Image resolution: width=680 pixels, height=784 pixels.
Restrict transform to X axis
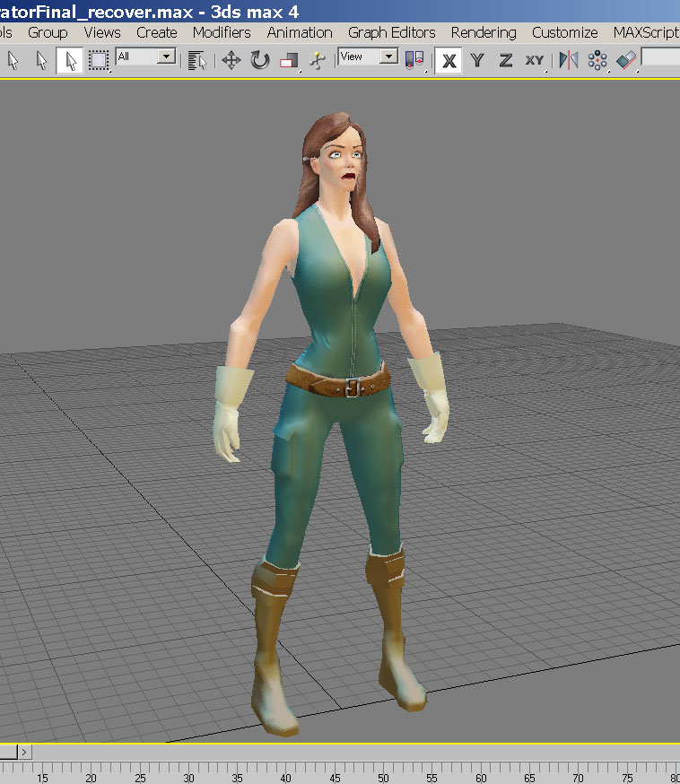tap(449, 60)
